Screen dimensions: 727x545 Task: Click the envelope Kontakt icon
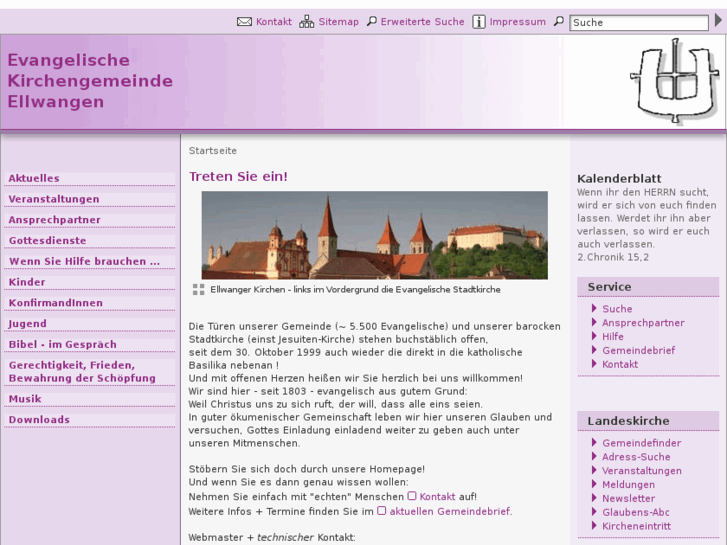[244, 22]
